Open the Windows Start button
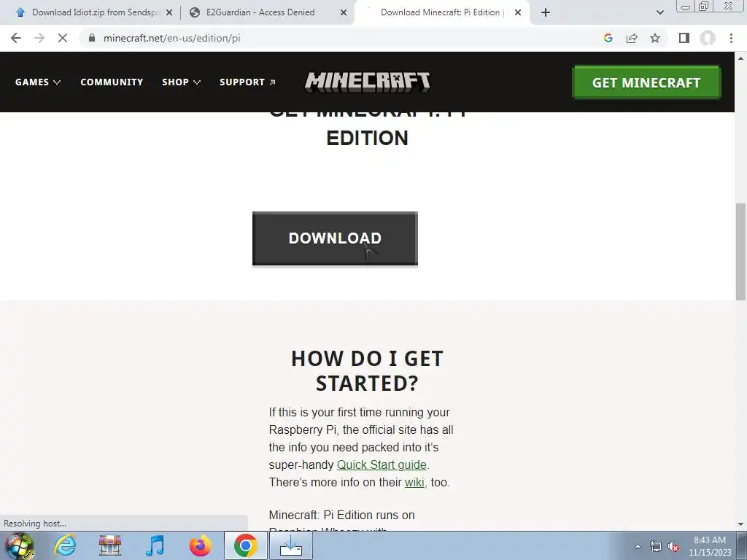 coord(20,545)
